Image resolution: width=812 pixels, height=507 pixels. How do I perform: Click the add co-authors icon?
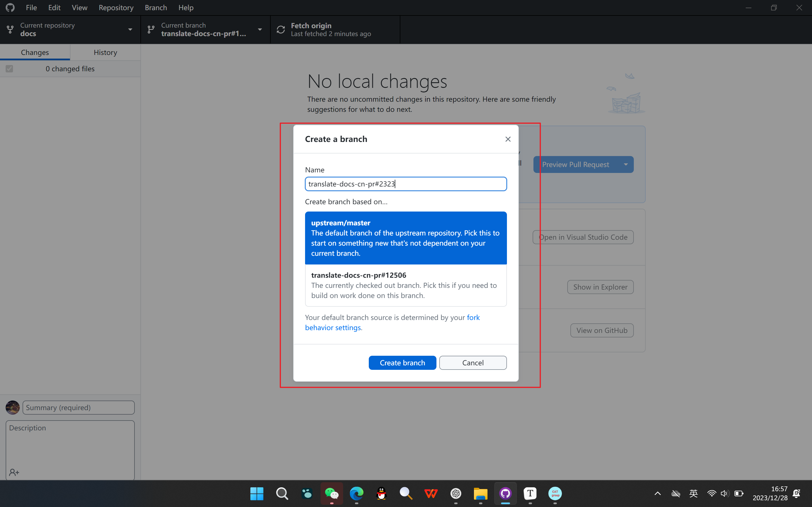(x=14, y=472)
